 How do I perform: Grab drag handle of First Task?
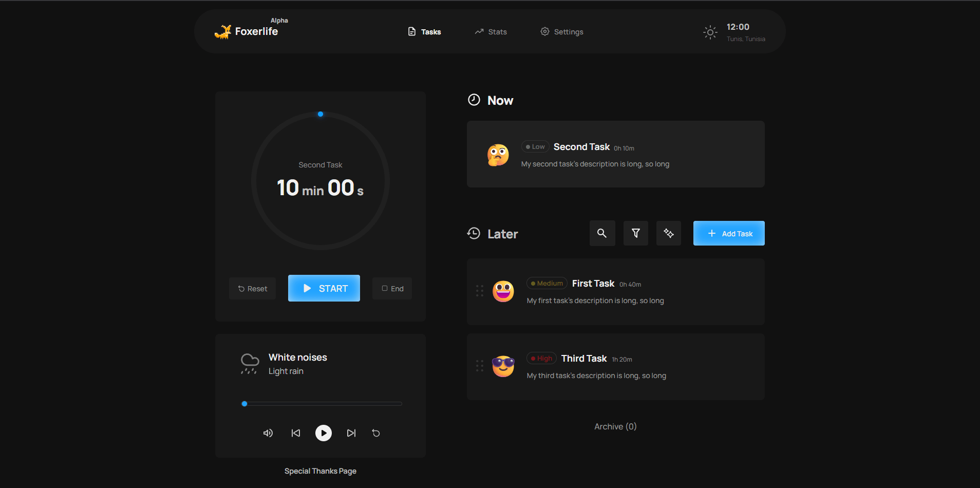coord(480,291)
